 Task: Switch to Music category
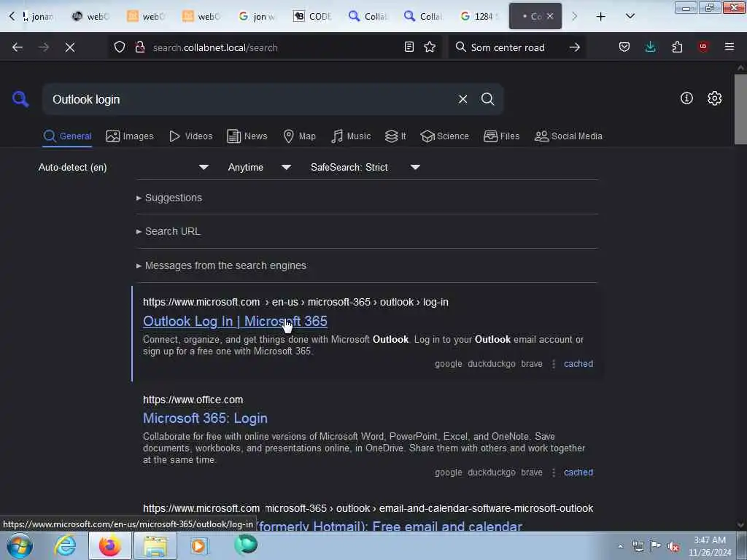(351, 136)
